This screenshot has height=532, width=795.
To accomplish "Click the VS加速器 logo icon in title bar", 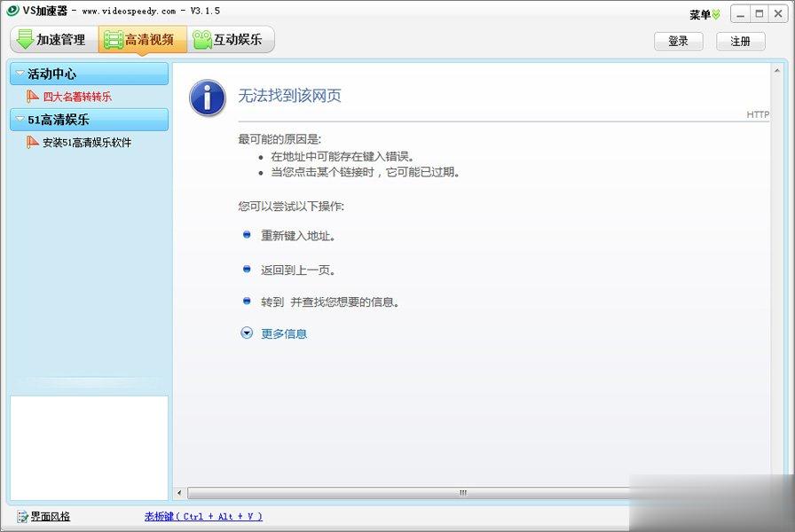I will tap(12, 10).
